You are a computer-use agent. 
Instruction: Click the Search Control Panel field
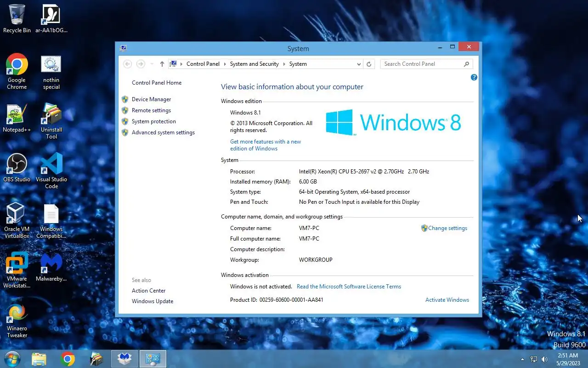pos(425,64)
